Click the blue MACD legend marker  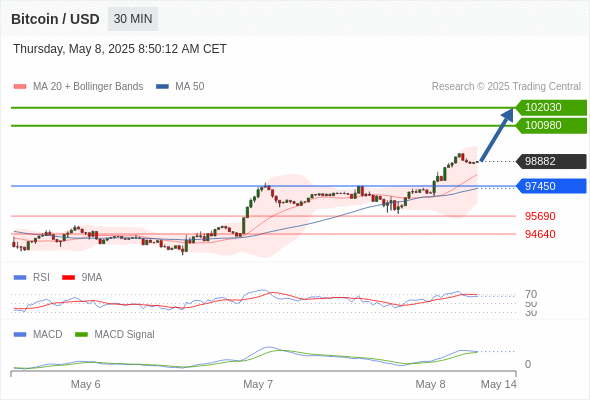coord(20,335)
